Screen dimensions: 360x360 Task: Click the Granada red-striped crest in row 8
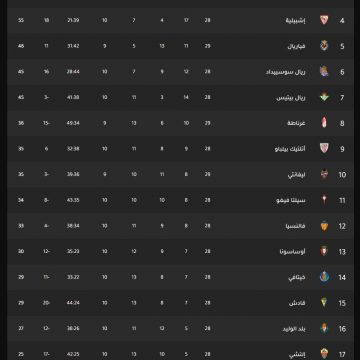click(324, 123)
